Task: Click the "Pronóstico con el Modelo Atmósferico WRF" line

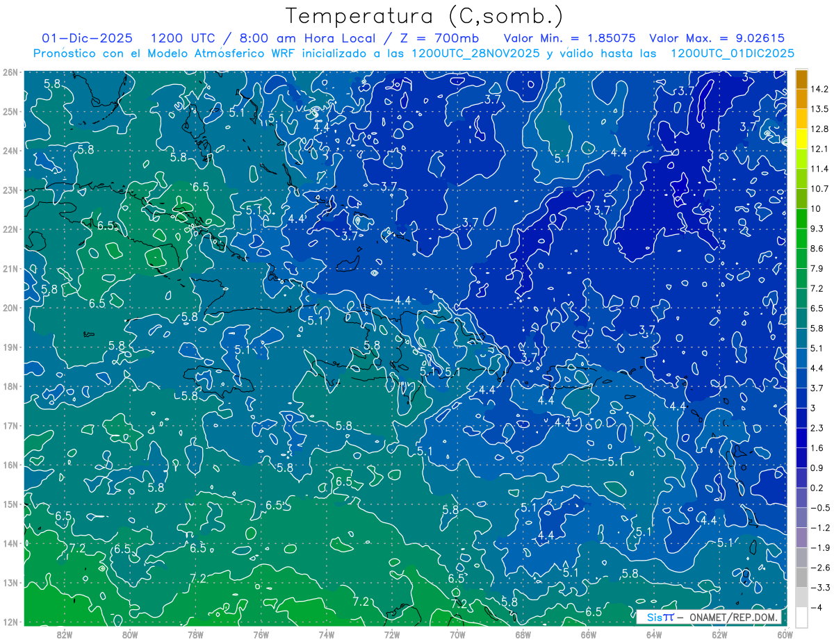Action: 414,53
